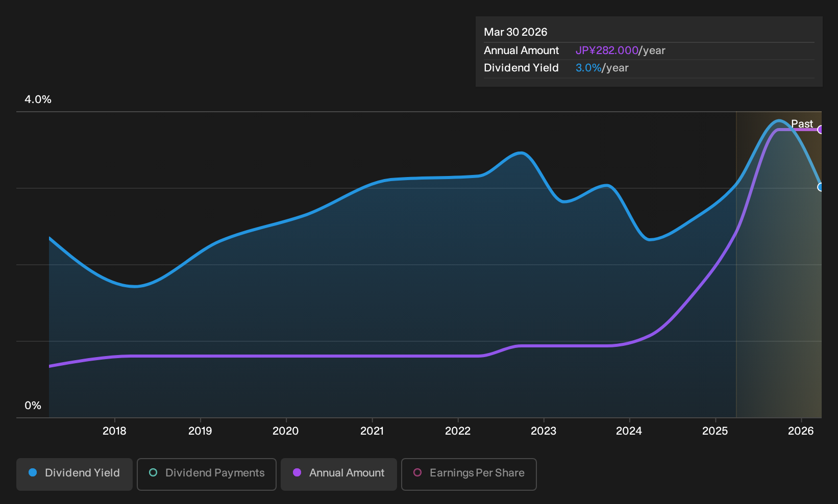Screen dimensions: 838x504
Task: Click the blue Dividend Yield legend dot
Action: click(33, 472)
